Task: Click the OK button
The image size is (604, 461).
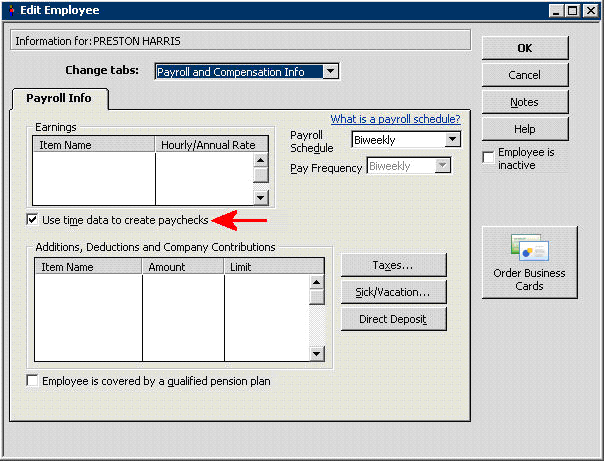Action: [x=525, y=48]
